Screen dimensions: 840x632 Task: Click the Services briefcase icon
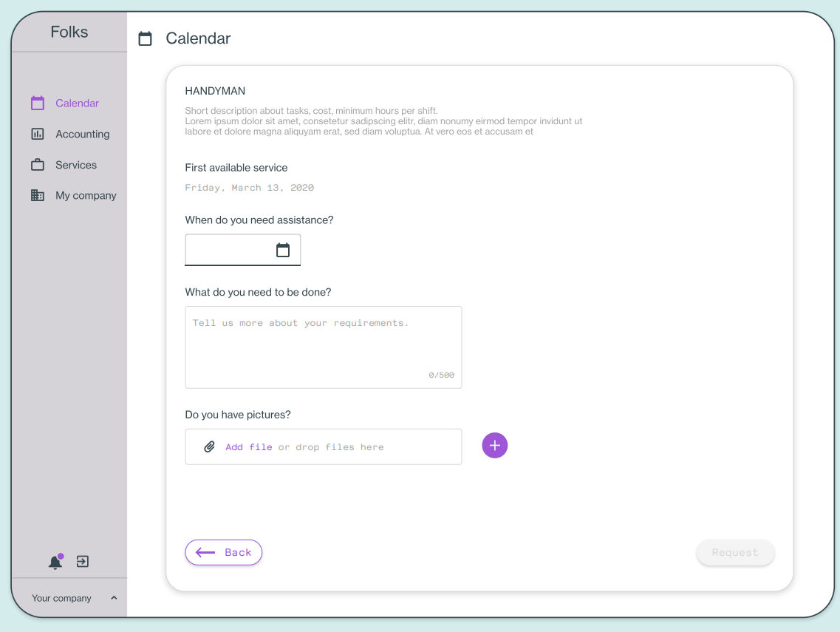tap(38, 165)
